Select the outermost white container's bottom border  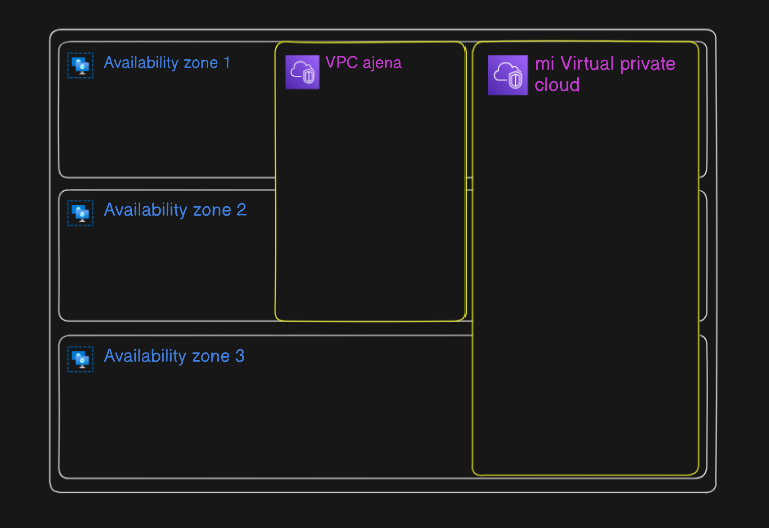[383, 492]
